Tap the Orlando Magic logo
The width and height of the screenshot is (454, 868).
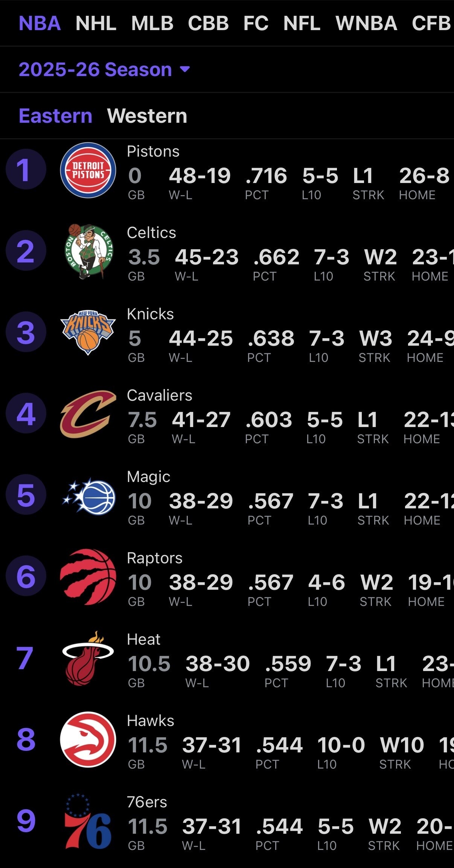89,496
